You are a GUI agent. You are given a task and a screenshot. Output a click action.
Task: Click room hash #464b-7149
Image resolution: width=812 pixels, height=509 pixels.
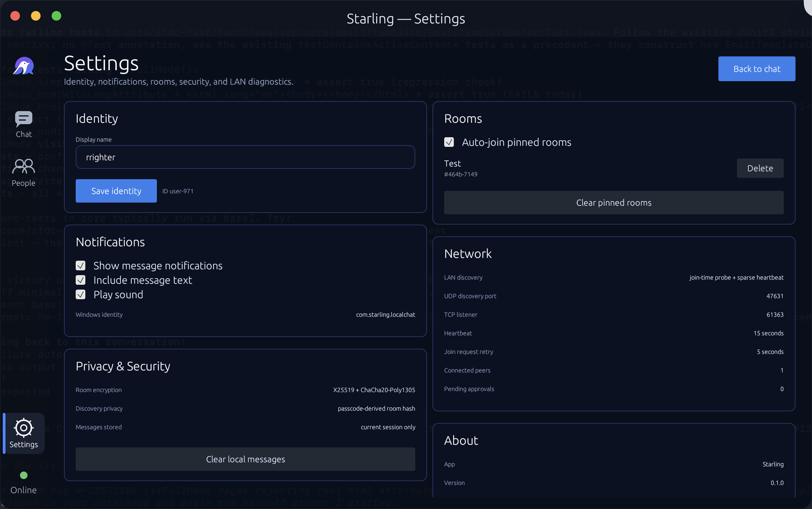pyautogui.click(x=461, y=174)
